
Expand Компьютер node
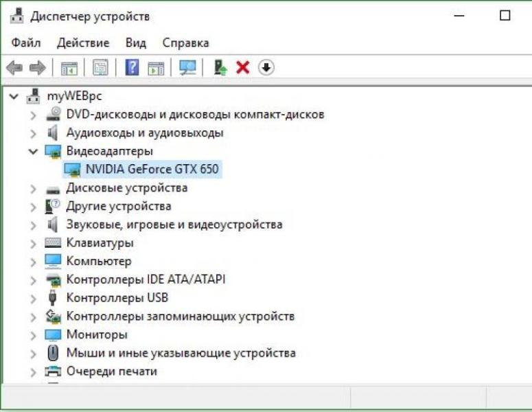coord(33,262)
